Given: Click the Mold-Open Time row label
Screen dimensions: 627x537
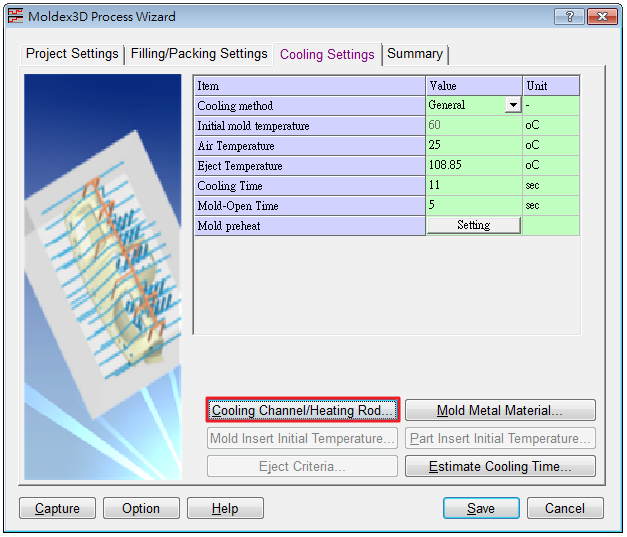Looking at the screenshot, I should point(310,206).
